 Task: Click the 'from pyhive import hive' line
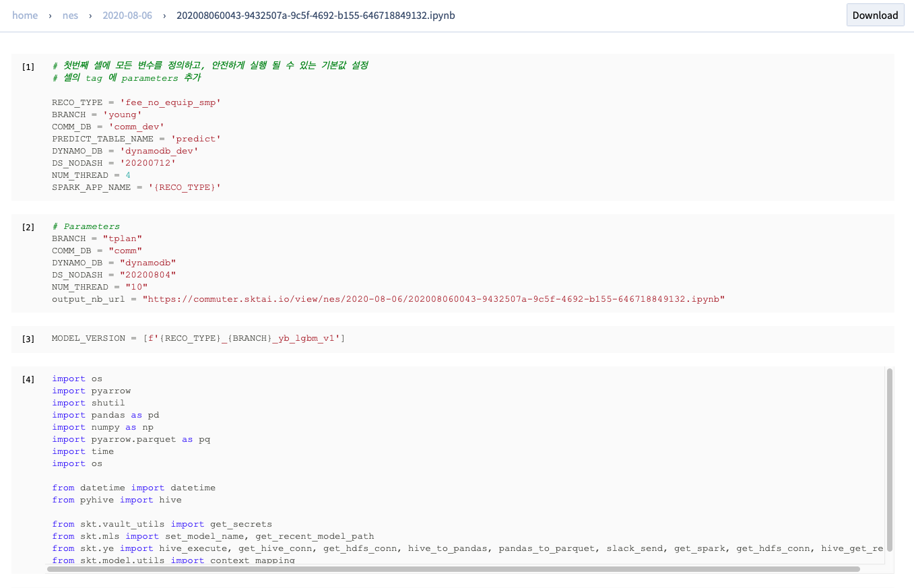pos(117,500)
